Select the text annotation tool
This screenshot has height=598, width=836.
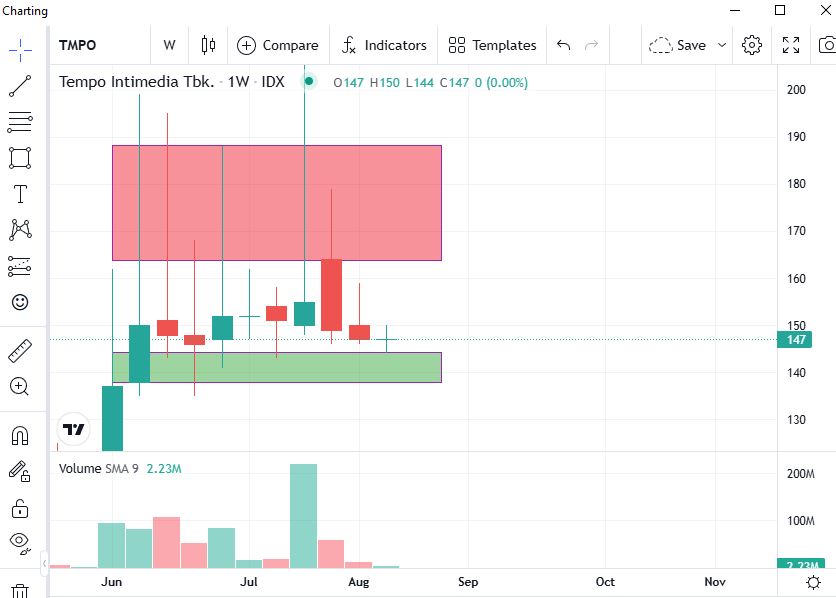pyautogui.click(x=20, y=194)
